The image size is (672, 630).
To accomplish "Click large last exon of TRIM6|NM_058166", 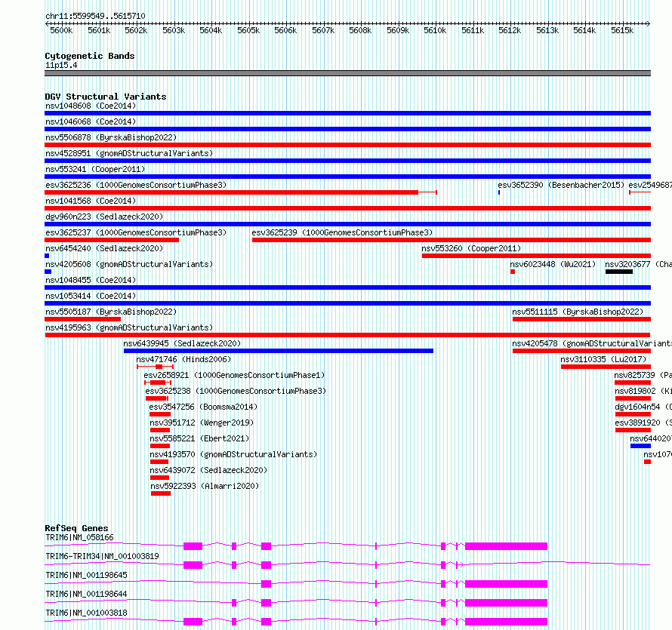I will tap(506, 546).
